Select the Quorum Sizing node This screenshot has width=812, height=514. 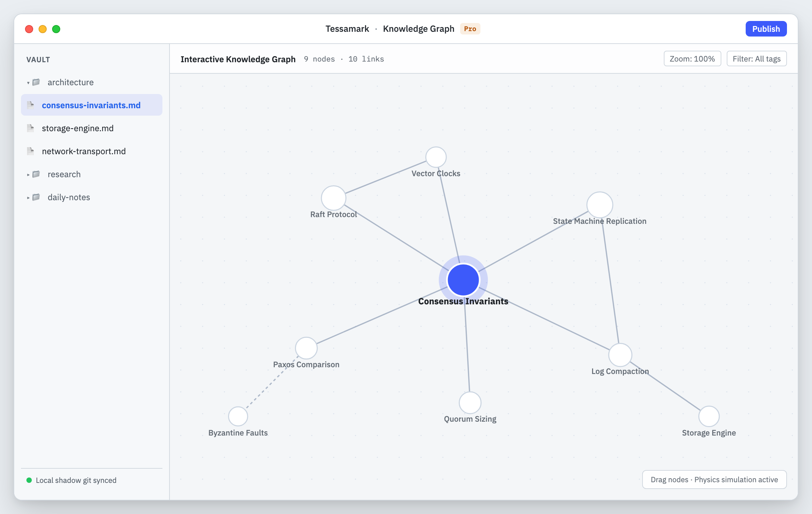[x=470, y=403]
